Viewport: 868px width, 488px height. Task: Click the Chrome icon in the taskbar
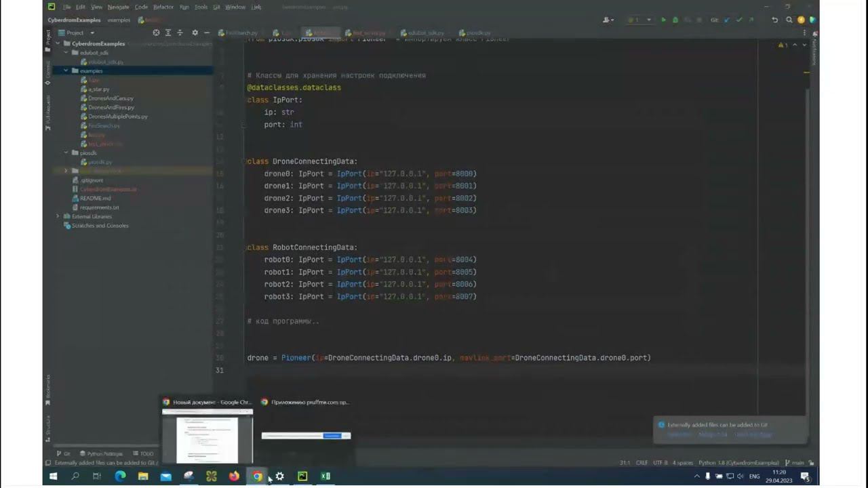(x=257, y=476)
